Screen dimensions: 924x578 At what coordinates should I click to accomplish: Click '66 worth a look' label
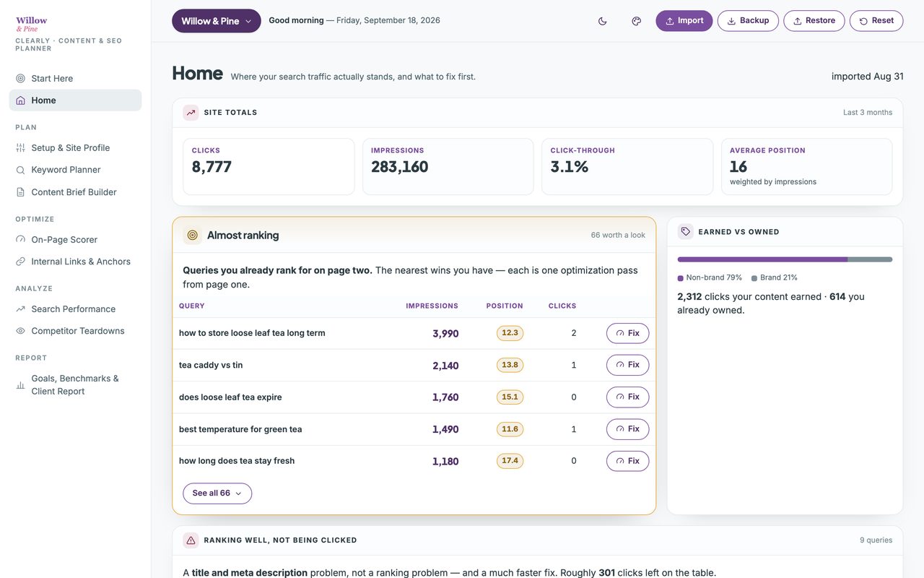(618, 235)
